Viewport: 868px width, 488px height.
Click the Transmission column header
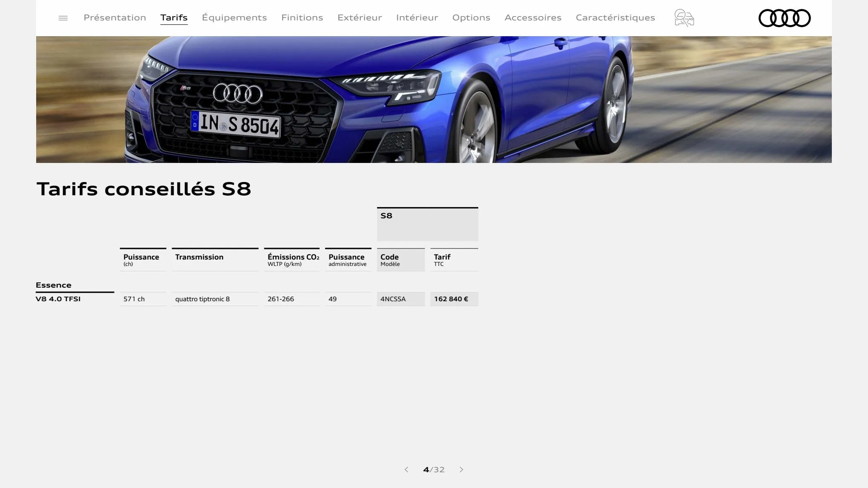tap(215, 260)
